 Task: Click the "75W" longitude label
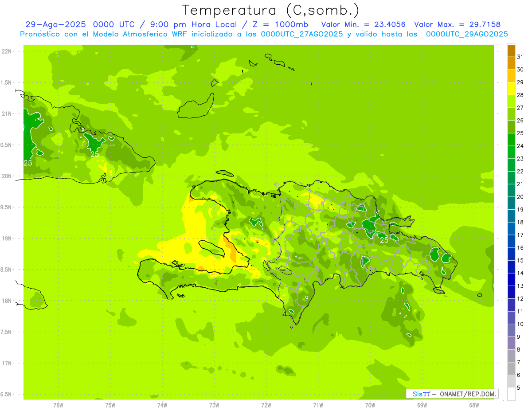110,405
